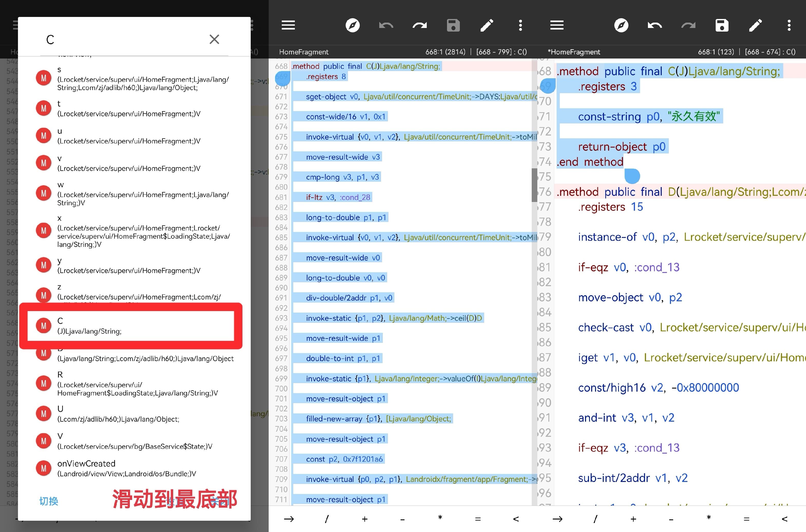
Task: Click the 切换 button in dialog
Action: coord(48,501)
